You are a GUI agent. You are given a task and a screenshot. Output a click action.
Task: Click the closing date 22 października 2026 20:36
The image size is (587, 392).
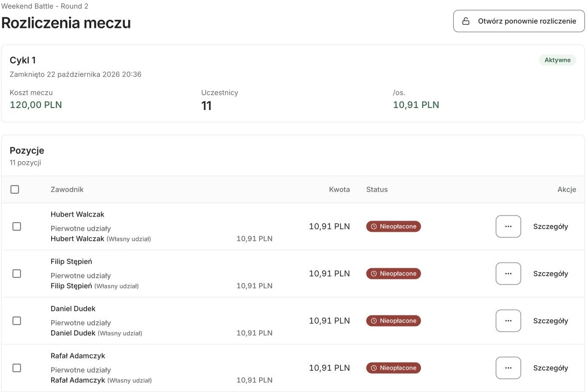(x=94, y=75)
